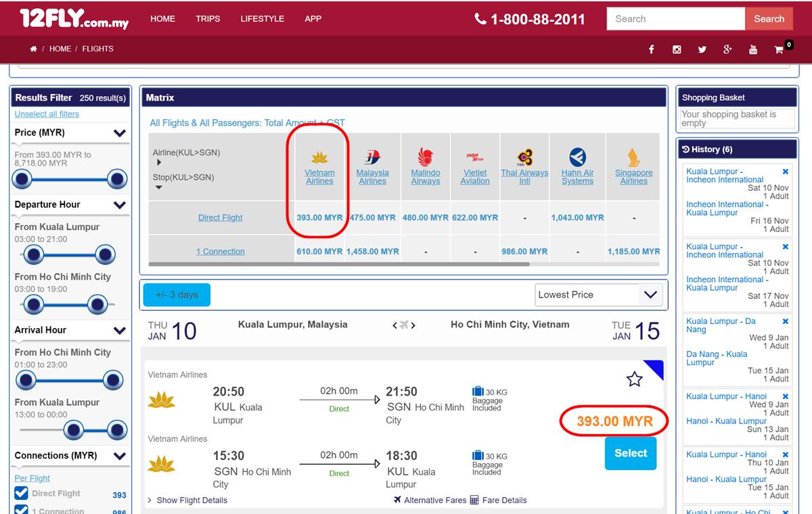
Task: Expand the Stop(KUL>SGN) matrix arrow
Action: pyautogui.click(x=159, y=187)
